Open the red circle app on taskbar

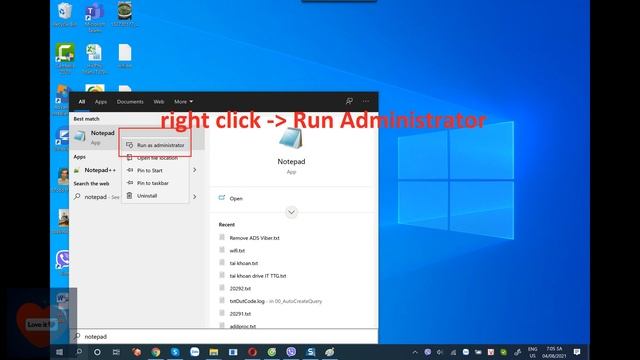(x=252, y=352)
